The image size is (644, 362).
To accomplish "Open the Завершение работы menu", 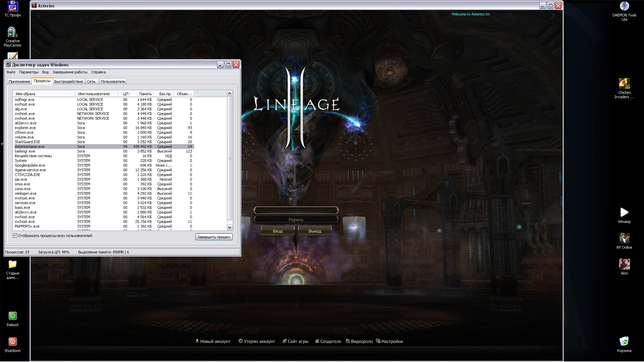I will click(70, 72).
